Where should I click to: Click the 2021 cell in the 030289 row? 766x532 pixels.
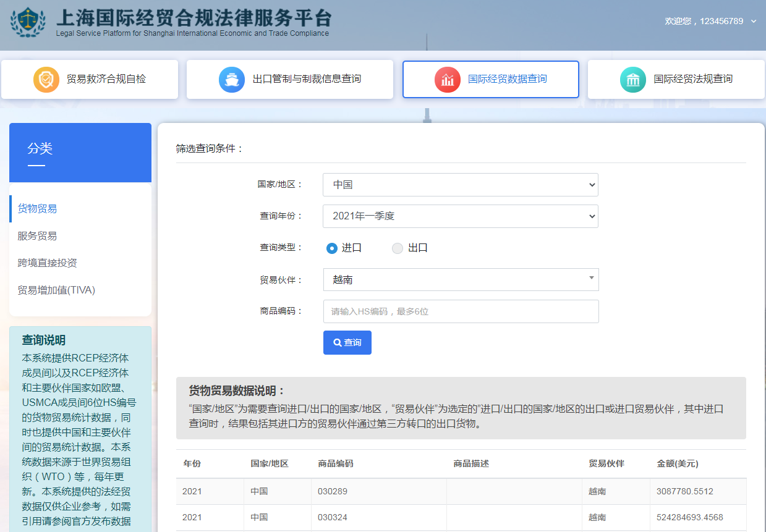point(192,492)
